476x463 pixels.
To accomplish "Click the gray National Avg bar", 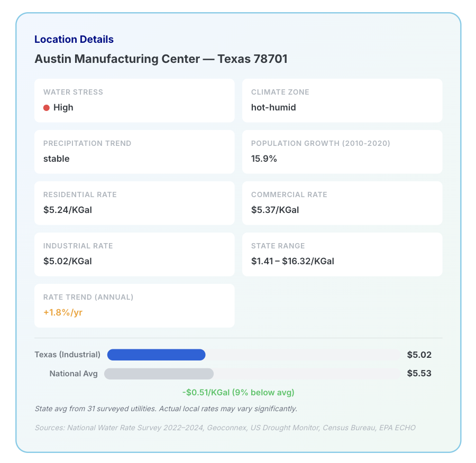I will click(x=159, y=374).
